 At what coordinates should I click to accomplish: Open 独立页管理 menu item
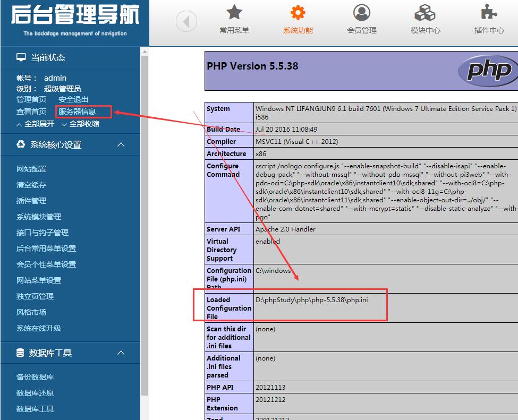click(x=35, y=296)
